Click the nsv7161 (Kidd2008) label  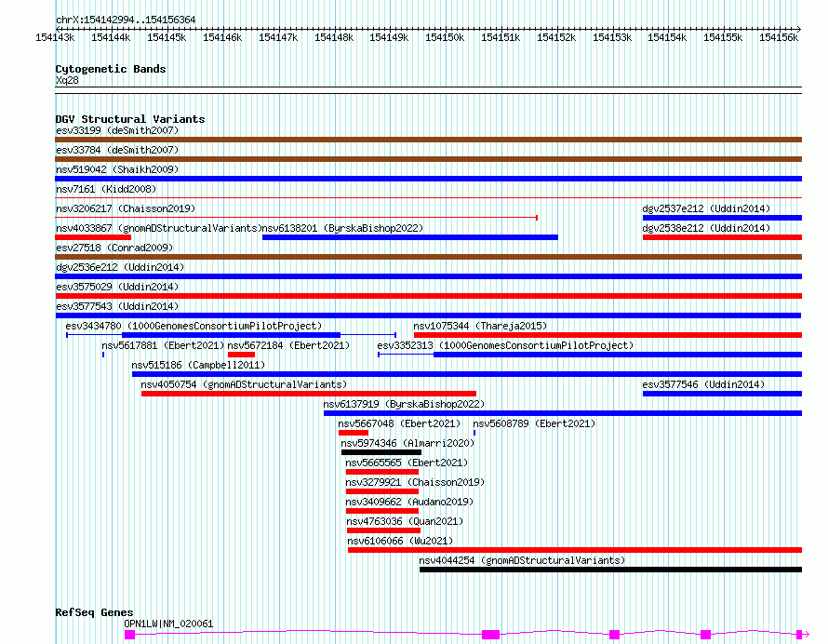(x=106, y=189)
